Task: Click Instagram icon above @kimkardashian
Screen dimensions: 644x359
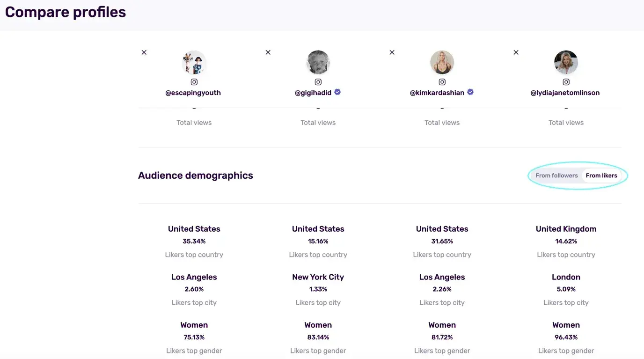Action: (442, 82)
